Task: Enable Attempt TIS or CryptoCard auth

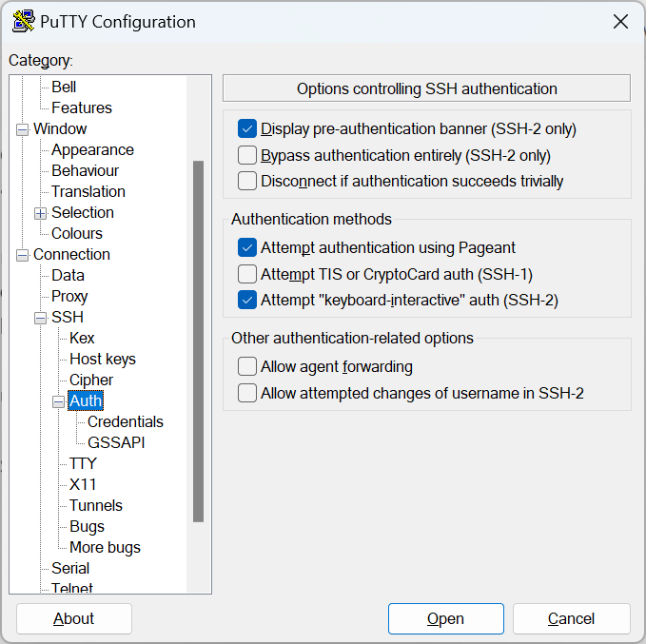Action: pos(248,274)
